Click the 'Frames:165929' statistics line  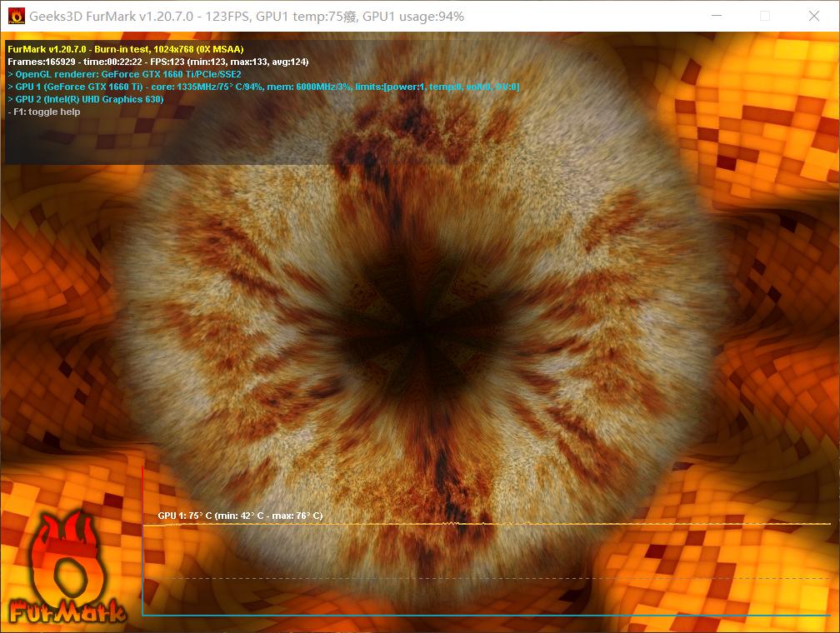tap(158, 62)
